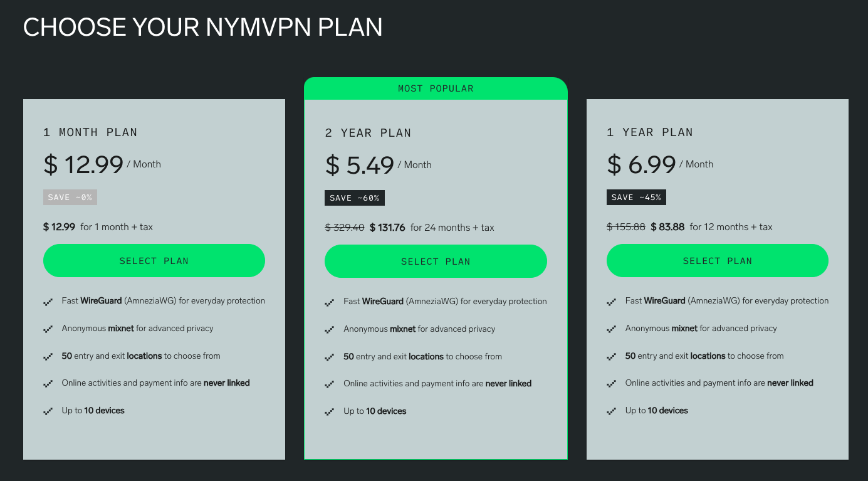Click the CHOOSE YOUR NYMVPN PLAN title

click(202, 27)
